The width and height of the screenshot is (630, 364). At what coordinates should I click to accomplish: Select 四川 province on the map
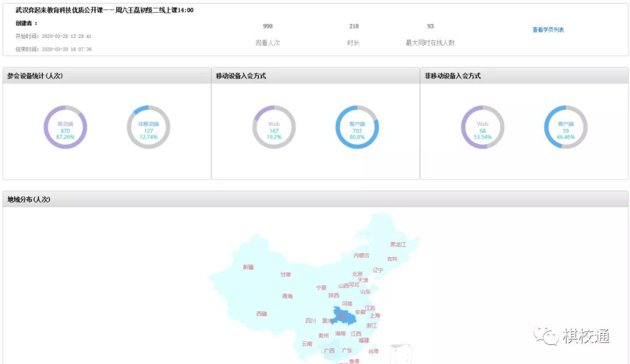[x=310, y=320]
